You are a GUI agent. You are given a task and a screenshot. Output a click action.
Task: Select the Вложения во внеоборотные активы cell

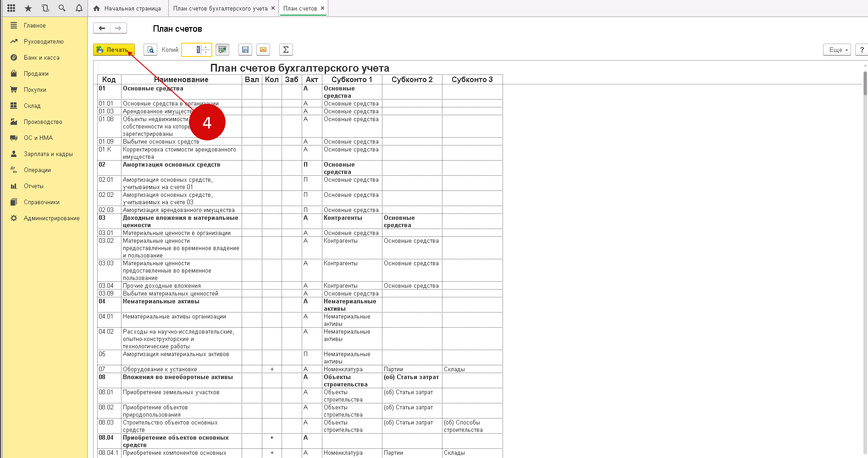(x=181, y=380)
